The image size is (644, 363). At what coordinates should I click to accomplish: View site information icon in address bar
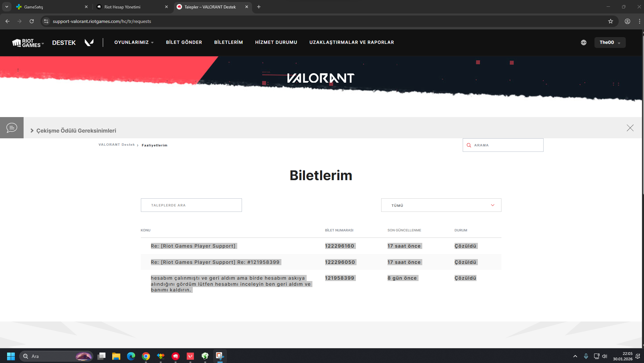point(46,21)
